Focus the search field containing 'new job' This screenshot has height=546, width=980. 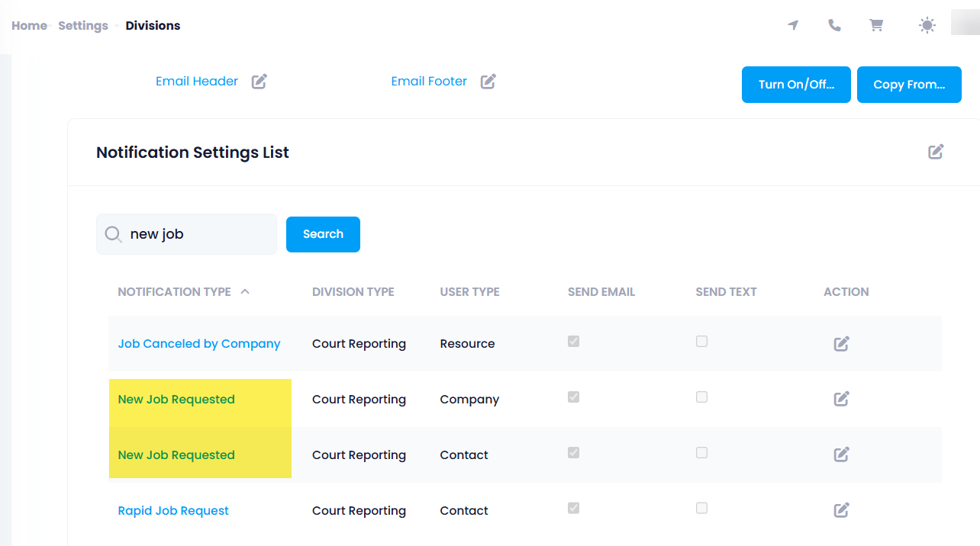(x=186, y=234)
